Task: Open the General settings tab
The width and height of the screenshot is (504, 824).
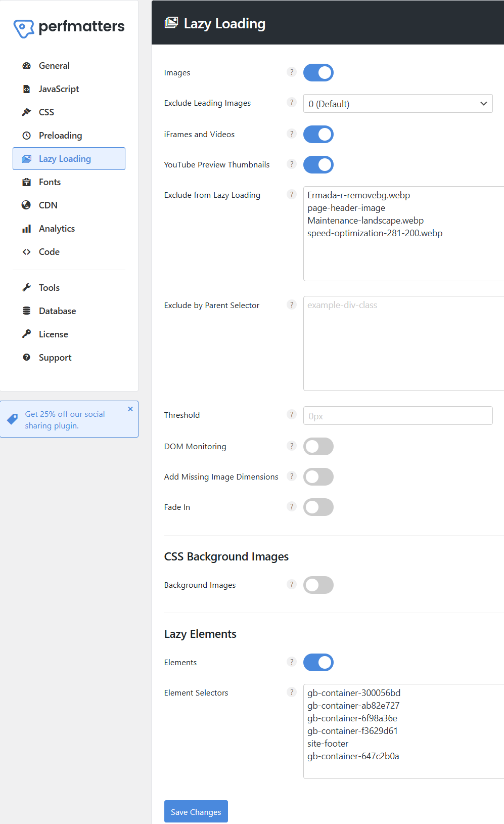Action: [69, 66]
